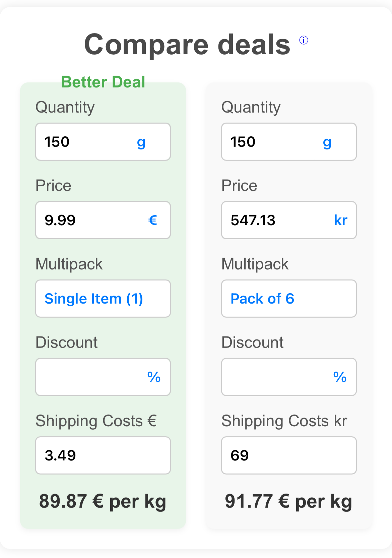The image size is (392, 558).
Task: Open the info icon beside Compare deals
Action: click(304, 40)
